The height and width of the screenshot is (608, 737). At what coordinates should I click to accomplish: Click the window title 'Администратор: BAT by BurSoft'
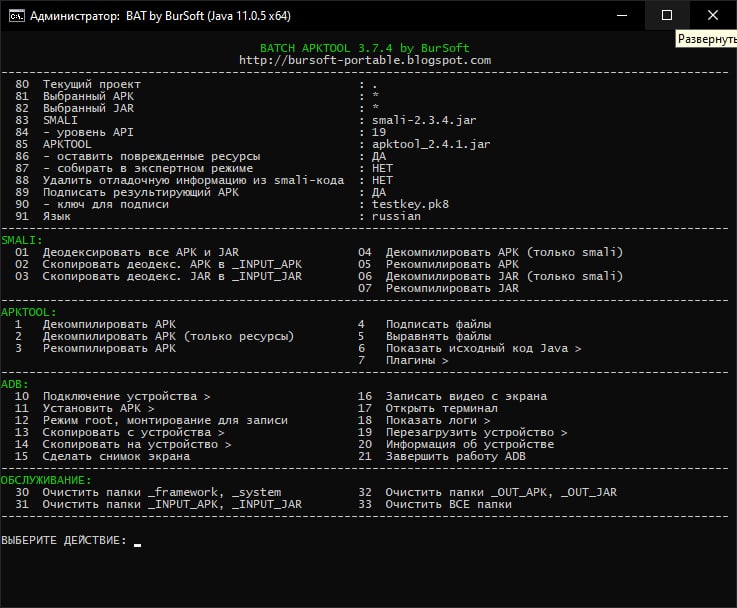pos(160,16)
